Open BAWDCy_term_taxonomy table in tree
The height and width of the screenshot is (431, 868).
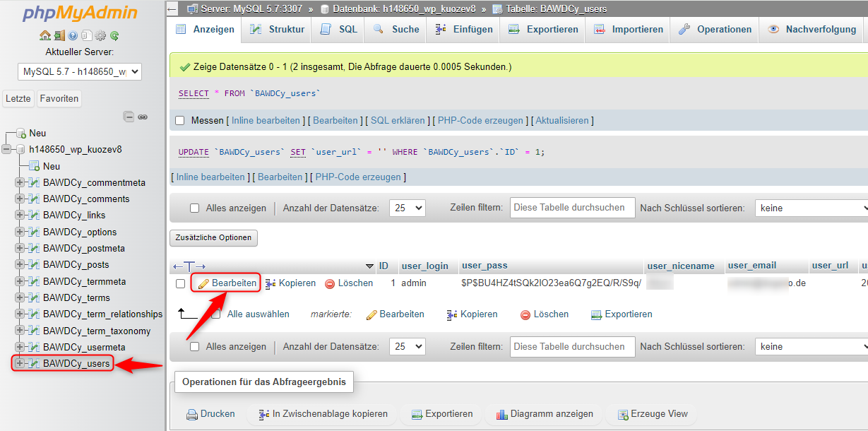[x=97, y=331]
